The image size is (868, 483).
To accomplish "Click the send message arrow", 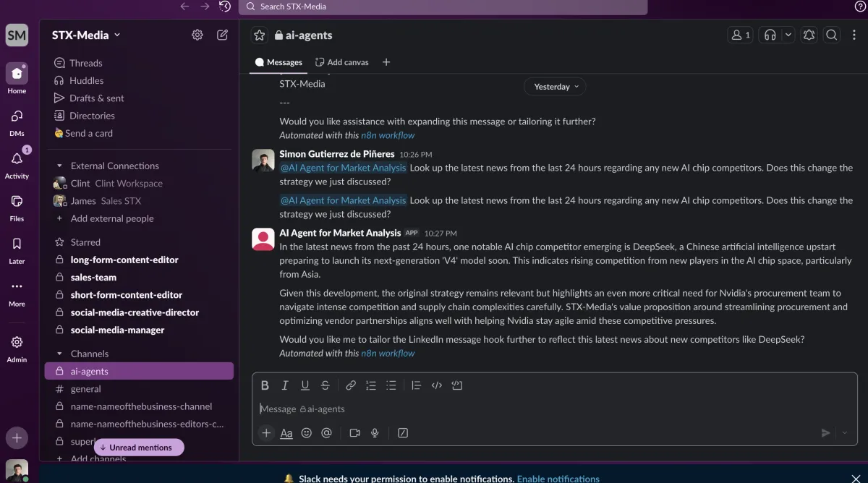I will [825, 432].
